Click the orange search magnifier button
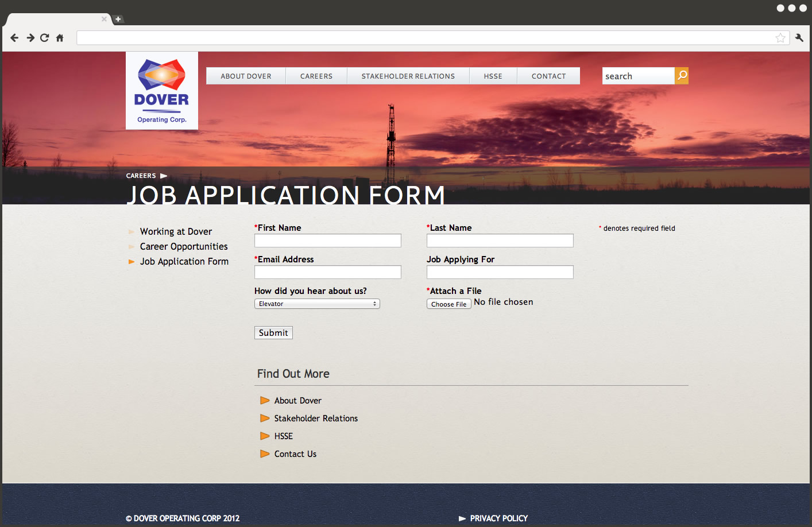Image resolution: width=812 pixels, height=527 pixels. 682,76
